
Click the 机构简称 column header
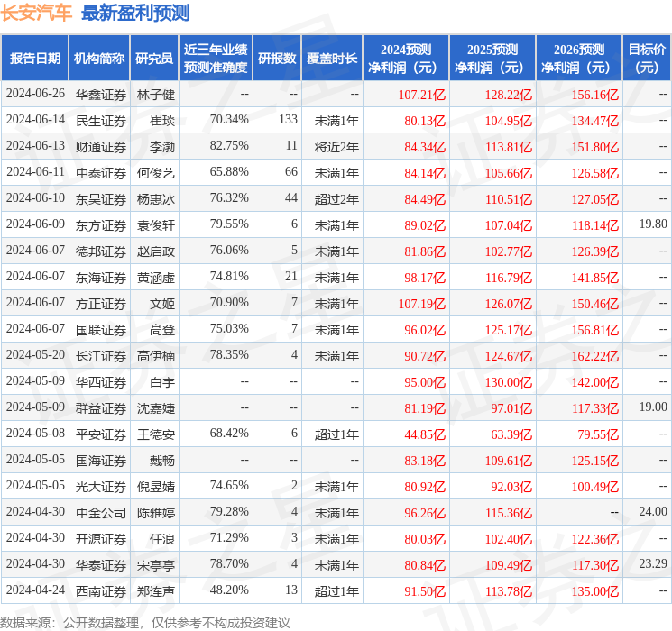(x=99, y=59)
